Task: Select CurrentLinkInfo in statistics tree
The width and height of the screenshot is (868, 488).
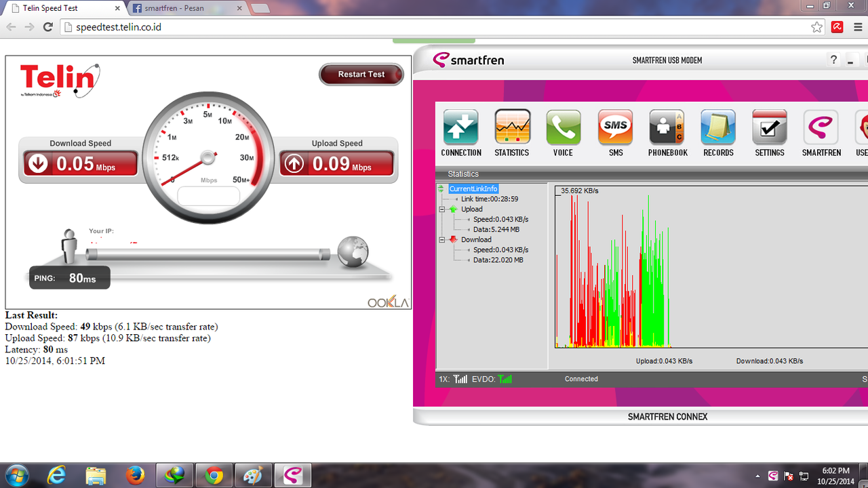Action: tap(473, 189)
